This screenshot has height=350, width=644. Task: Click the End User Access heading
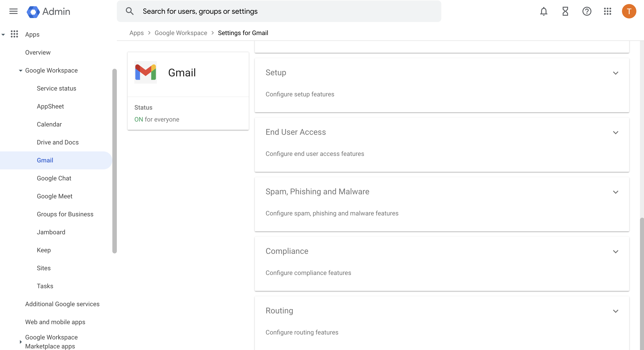point(296,132)
